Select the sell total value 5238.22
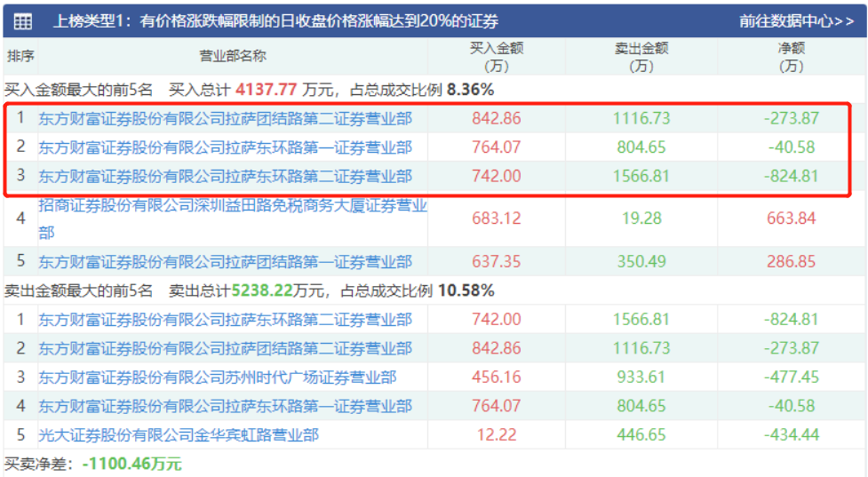 262,291
